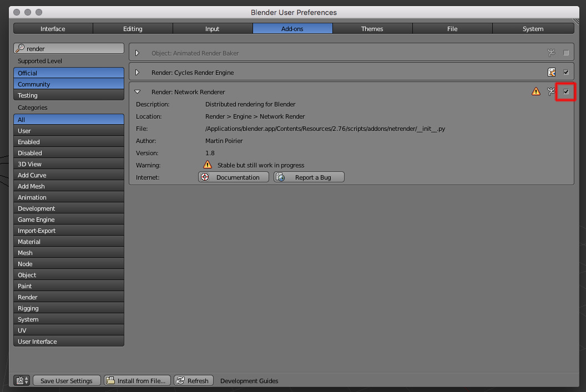Uncheck the Network Renderer add-on checkbox
Image resolution: width=586 pixels, height=392 pixels.
(566, 91)
